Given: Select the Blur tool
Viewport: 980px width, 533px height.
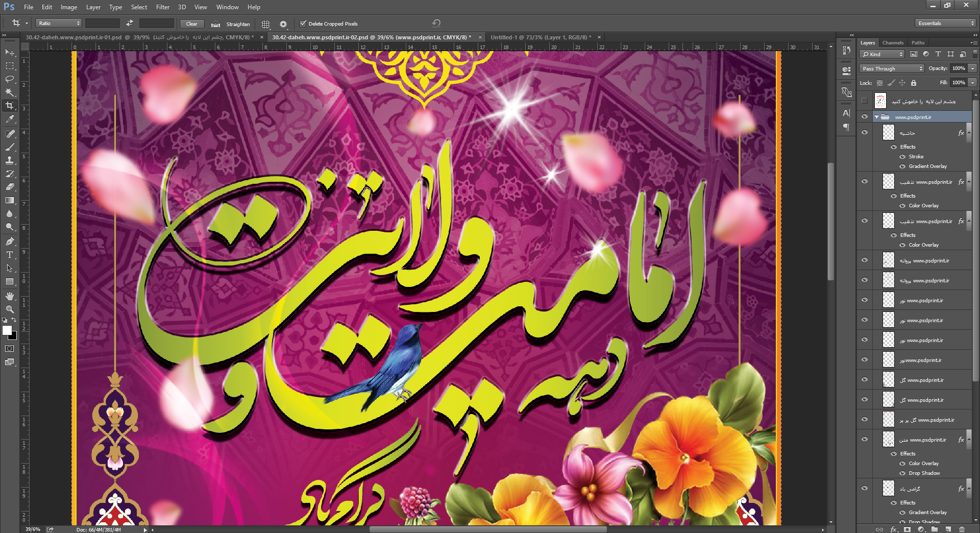Looking at the screenshot, I should pyautogui.click(x=10, y=213).
